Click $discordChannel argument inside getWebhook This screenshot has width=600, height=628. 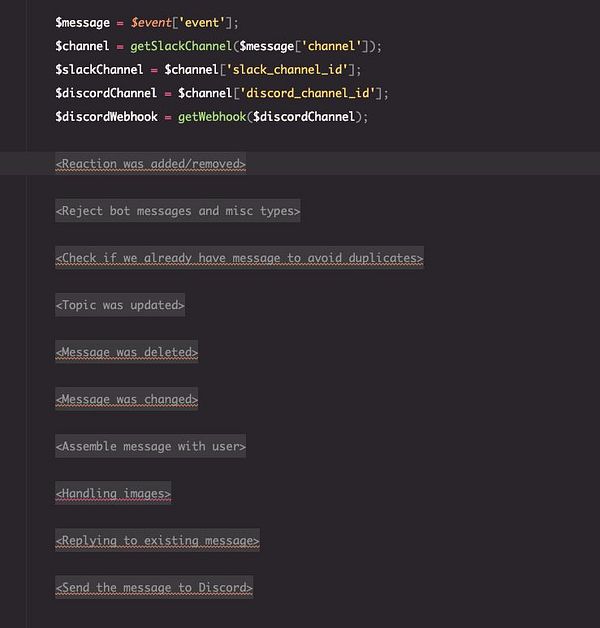click(x=304, y=117)
